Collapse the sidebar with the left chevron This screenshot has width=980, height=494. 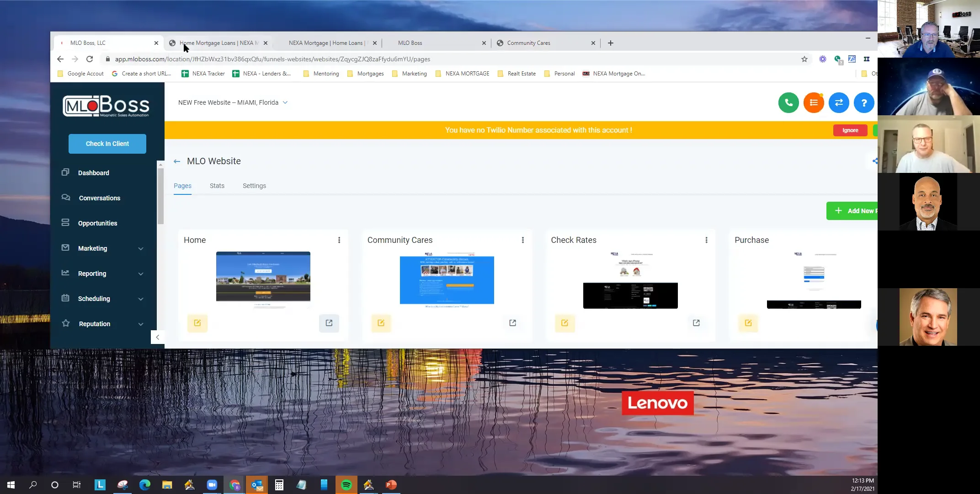tap(157, 337)
